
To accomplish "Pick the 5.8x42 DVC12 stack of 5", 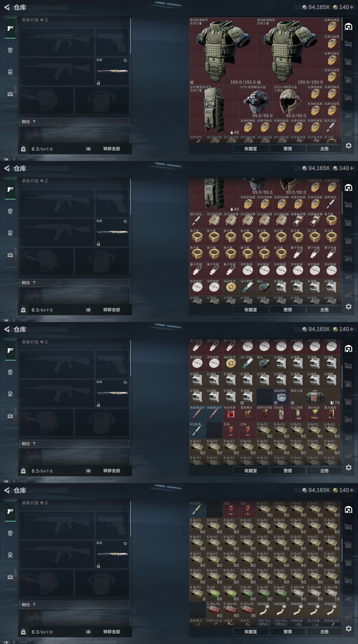I will click(x=281, y=593).
